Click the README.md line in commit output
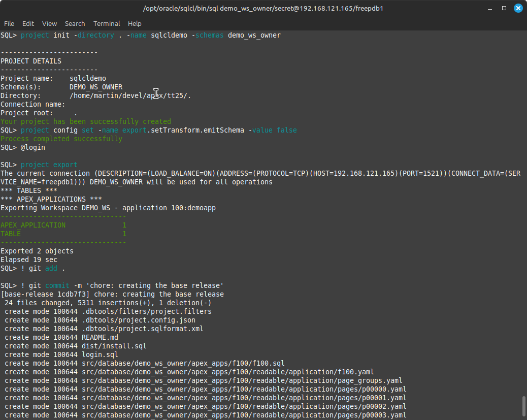The image size is (527, 420). pyautogui.click(x=100, y=337)
